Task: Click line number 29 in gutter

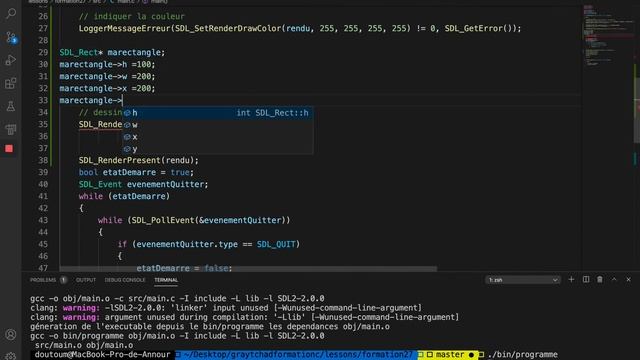Action: (x=43, y=52)
